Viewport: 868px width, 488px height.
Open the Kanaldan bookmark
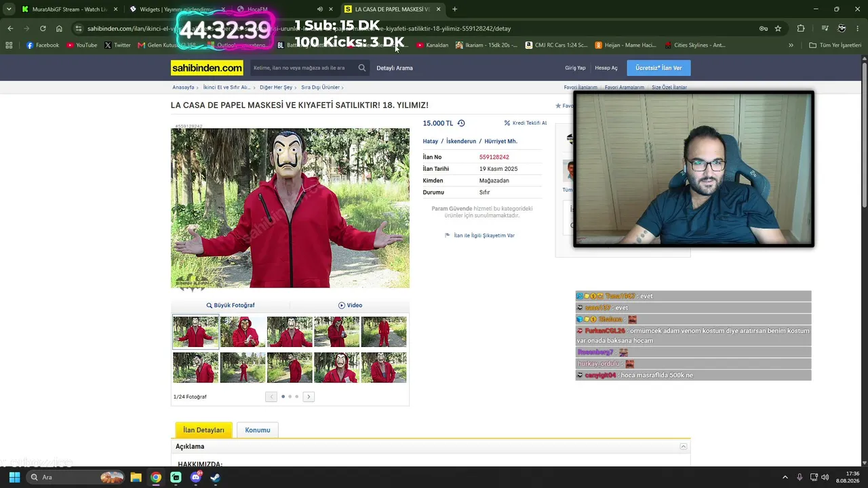tap(433, 45)
